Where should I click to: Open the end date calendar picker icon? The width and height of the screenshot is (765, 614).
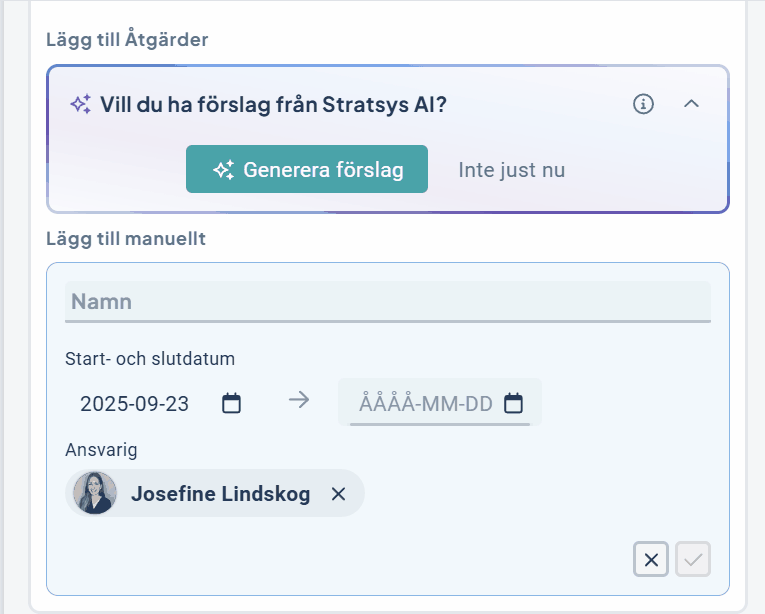click(x=513, y=404)
